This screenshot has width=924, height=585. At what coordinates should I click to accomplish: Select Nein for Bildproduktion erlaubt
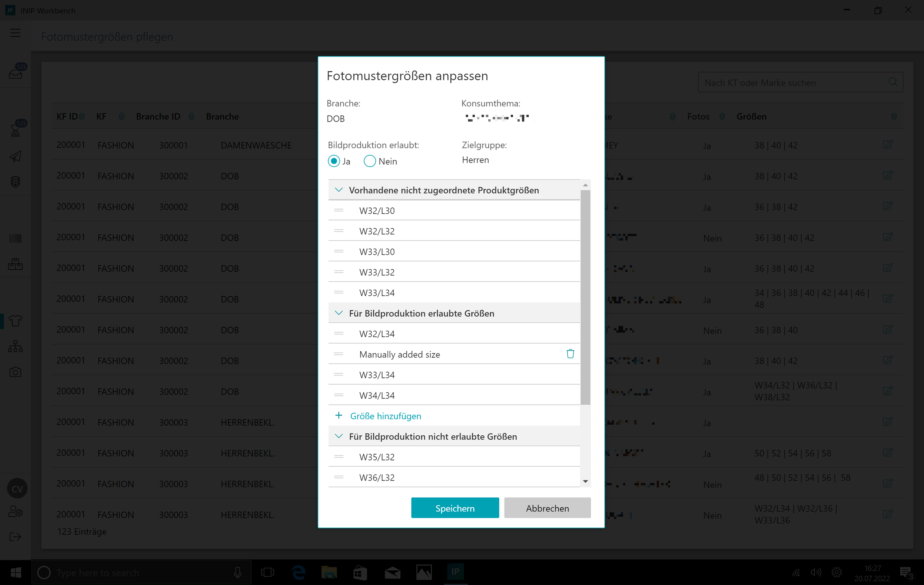(x=370, y=161)
